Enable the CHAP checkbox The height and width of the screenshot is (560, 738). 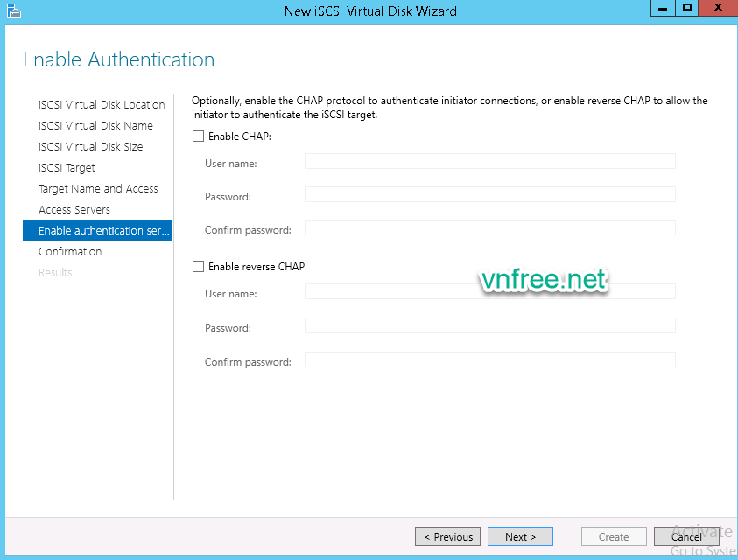[x=198, y=136]
